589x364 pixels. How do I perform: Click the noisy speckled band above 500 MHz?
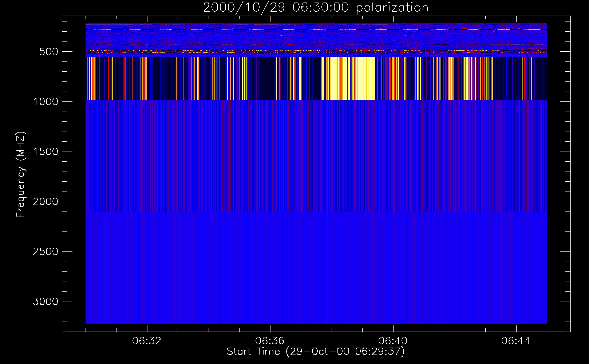316,38
